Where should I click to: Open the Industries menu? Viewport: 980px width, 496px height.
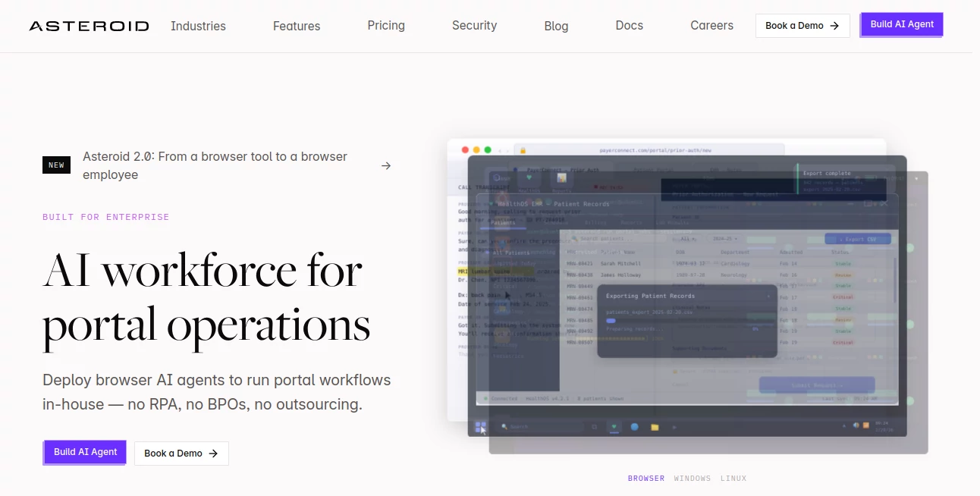click(198, 26)
